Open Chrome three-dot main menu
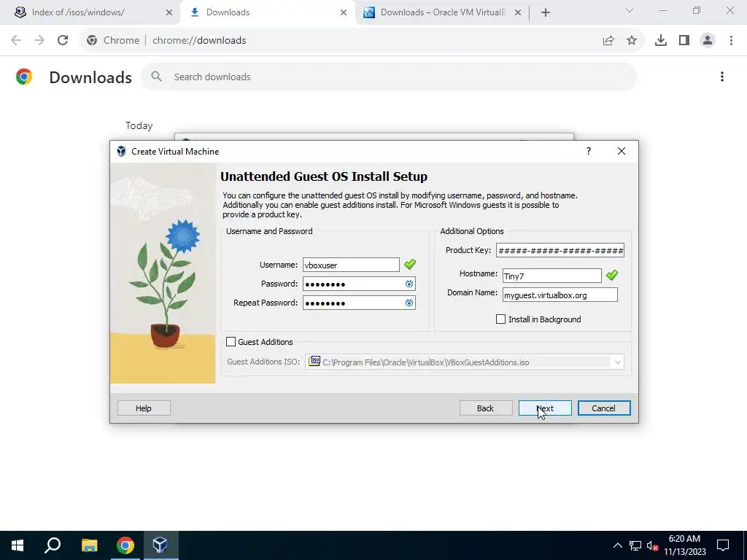Image resolution: width=747 pixels, height=560 pixels. click(731, 40)
